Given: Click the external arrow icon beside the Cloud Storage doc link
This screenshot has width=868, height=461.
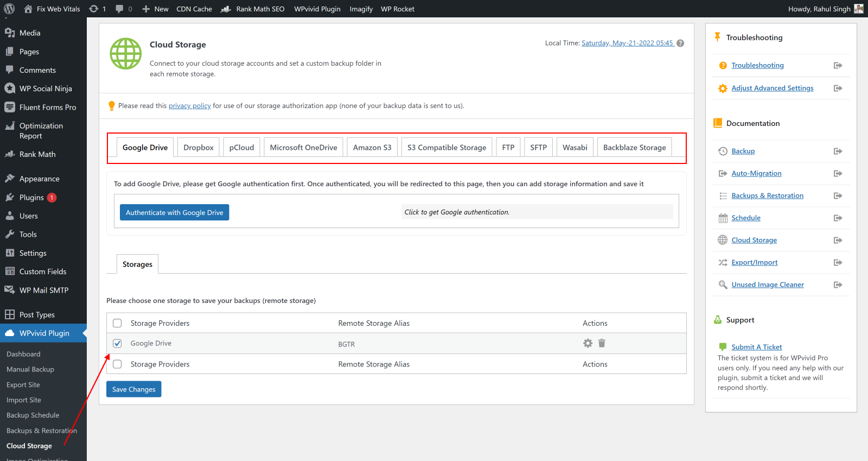Looking at the screenshot, I should 838,241.
